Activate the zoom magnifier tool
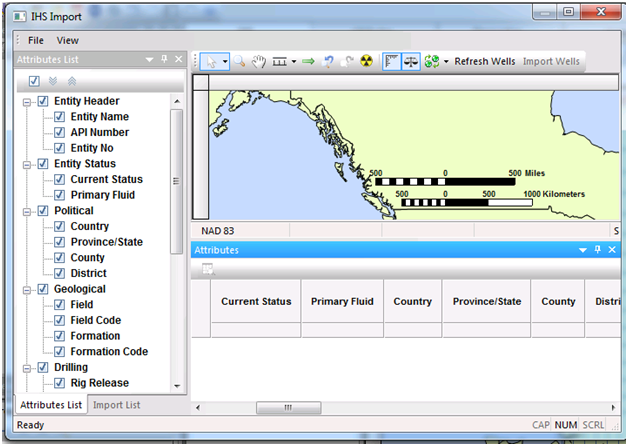 click(x=241, y=61)
